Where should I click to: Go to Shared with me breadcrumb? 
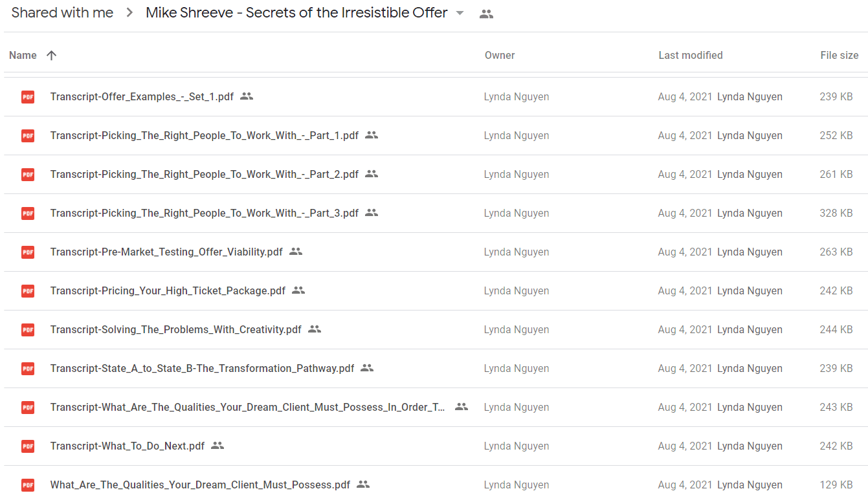point(62,13)
